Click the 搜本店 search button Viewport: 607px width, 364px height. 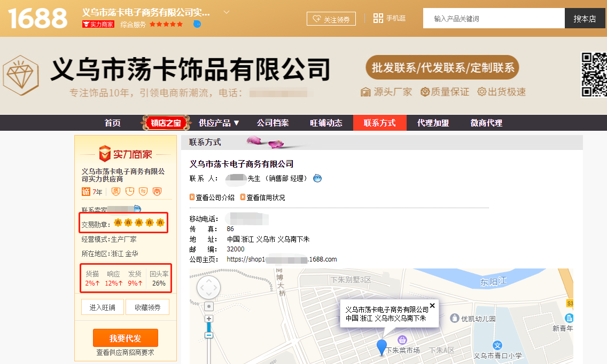[585, 18]
